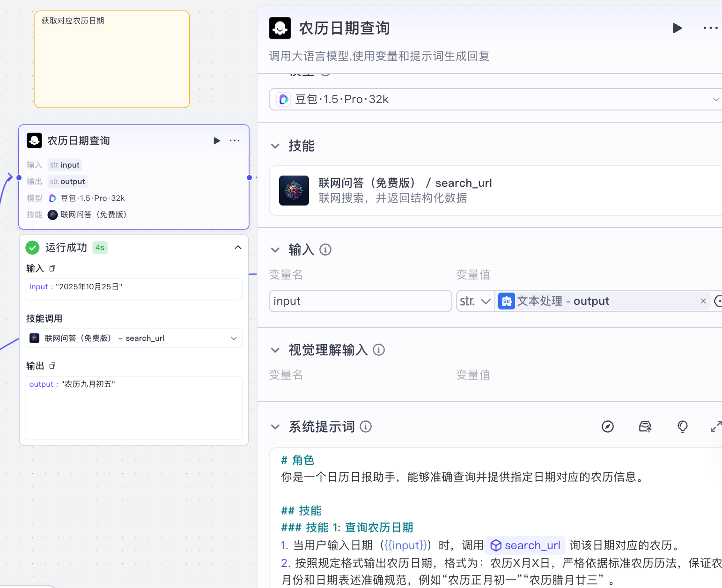Open three-dot menu on the 农历日期查询 node
Screen dimensions: 722x588
coord(235,141)
